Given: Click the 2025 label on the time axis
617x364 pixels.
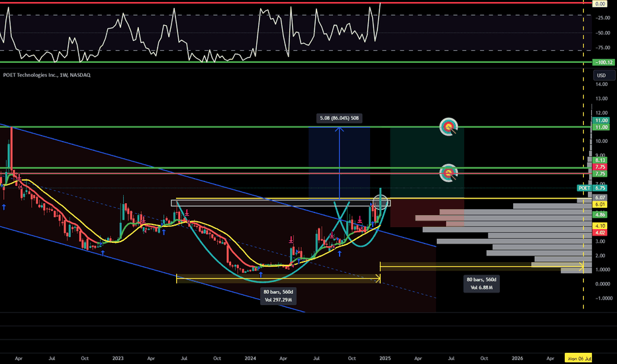Looking at the screenshot, I should pyautogui.click(x=385, y=357).
